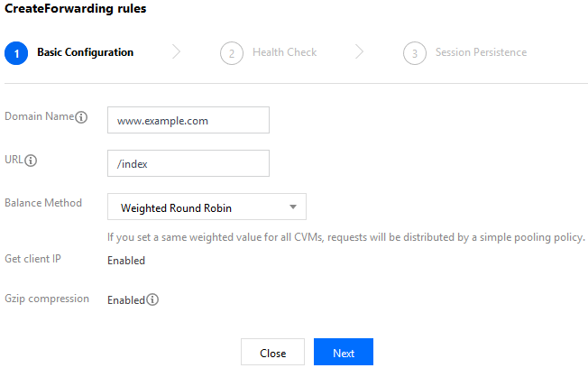Click the Domain Name input field
The image size is (588, 368).
point(188,120)
